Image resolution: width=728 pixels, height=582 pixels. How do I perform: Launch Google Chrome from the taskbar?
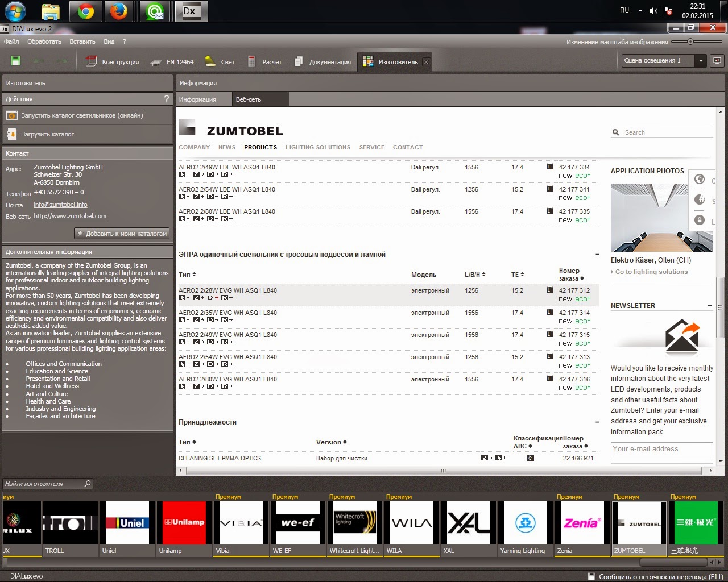coord(86,11)
